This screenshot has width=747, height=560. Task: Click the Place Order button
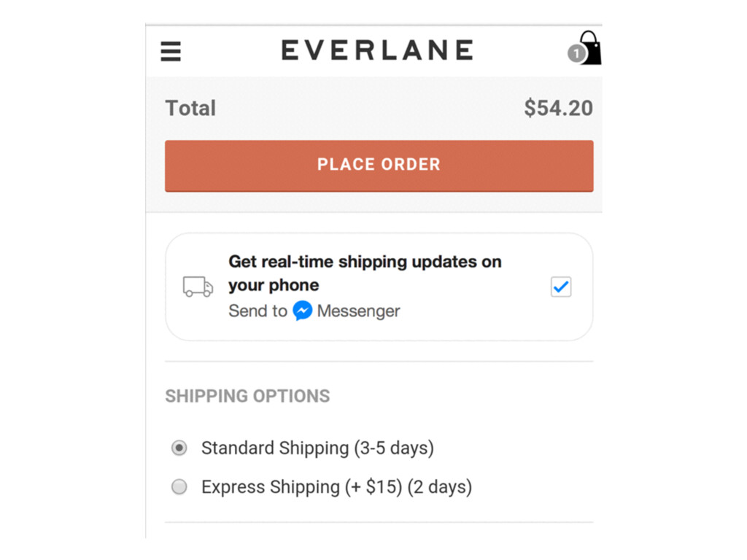(379, 166)
